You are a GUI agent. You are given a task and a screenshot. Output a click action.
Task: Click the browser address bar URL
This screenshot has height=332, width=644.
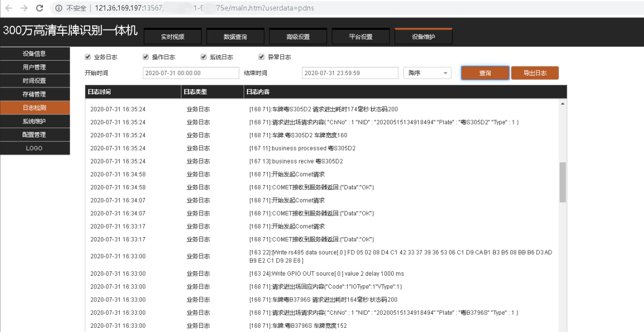tap(205, 8)
